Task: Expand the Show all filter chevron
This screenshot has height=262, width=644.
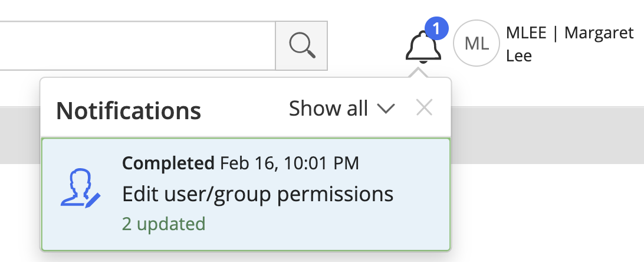Action: tap(386, 109)
